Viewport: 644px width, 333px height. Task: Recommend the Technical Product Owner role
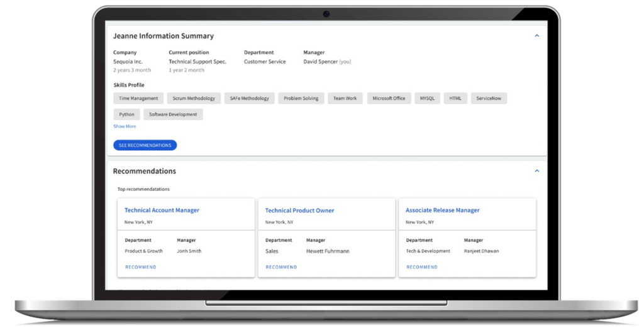(281, 267)
